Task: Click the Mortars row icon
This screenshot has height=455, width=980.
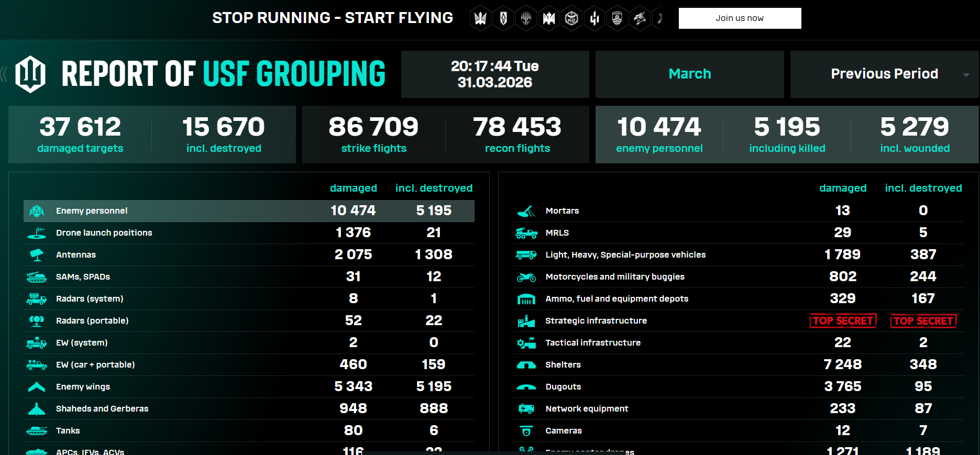Action: 526,211
